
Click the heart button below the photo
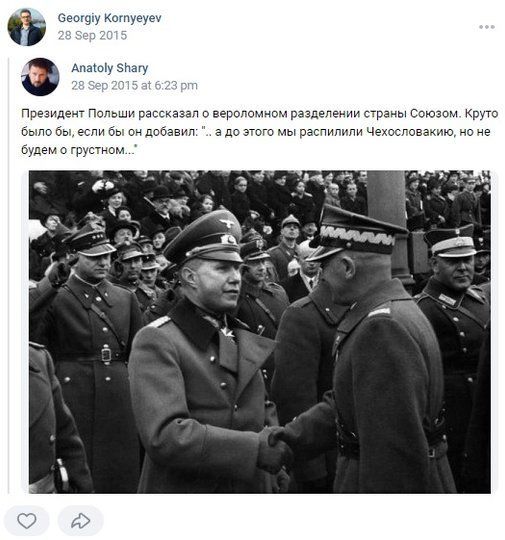(x=27, y=521)
